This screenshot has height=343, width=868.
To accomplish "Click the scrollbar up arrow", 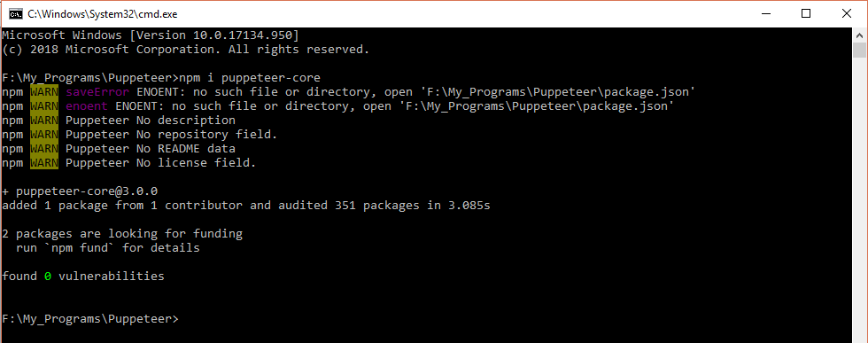I will pos(859,35).
